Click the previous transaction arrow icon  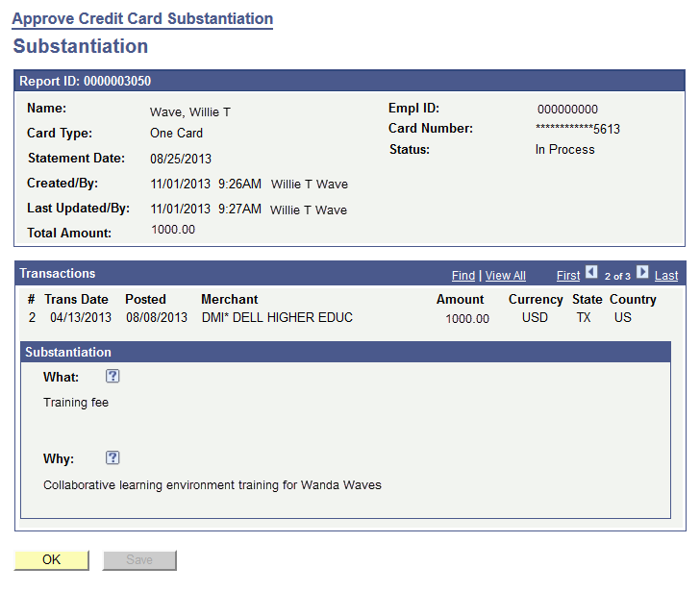591,273
